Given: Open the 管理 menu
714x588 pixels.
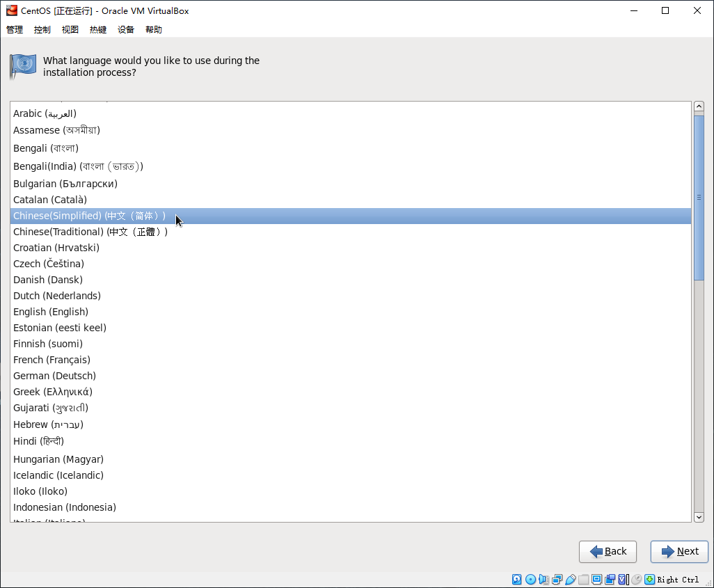Looking at the screenshot, I should point(15,30).
